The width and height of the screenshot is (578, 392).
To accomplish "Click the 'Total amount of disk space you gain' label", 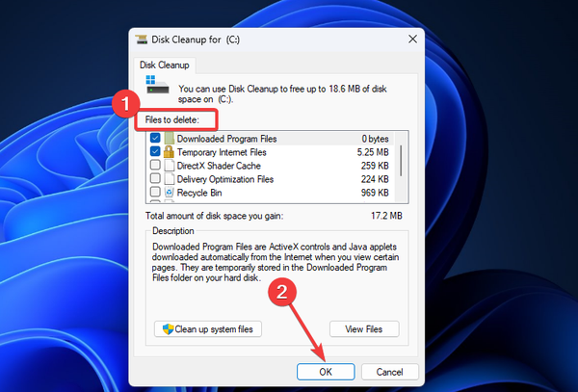I will tap(214, 216).
